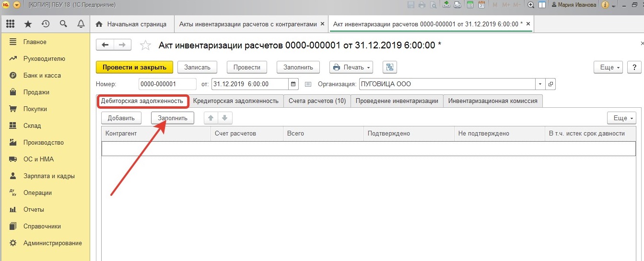Show the History panel
Viewport: 644px width, 261px height.
46,24
